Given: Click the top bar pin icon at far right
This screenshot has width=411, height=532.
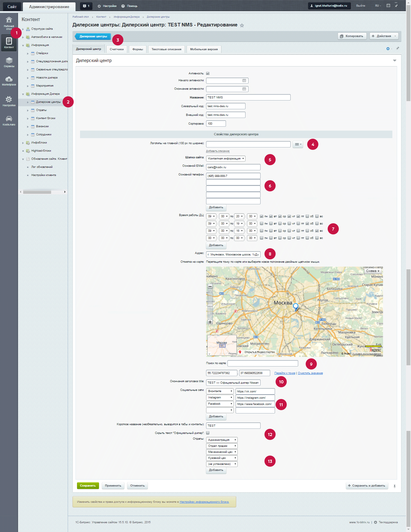Looking at the screenshot, I should coord(396,6).
